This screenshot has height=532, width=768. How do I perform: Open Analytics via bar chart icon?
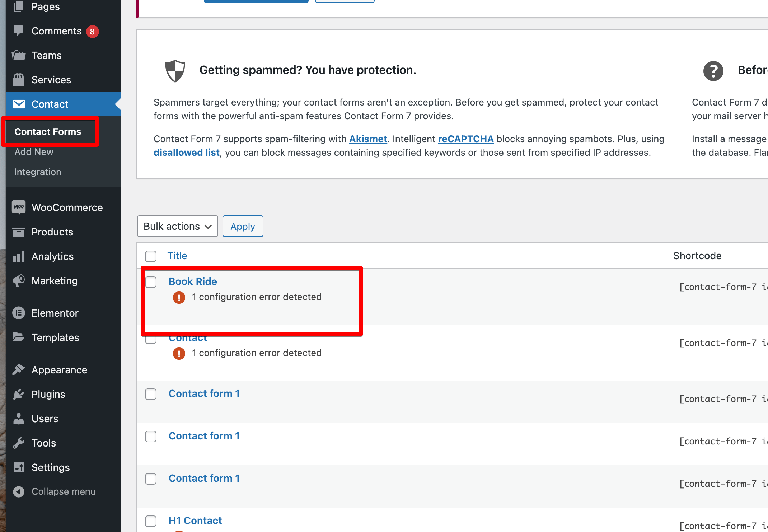19,256
